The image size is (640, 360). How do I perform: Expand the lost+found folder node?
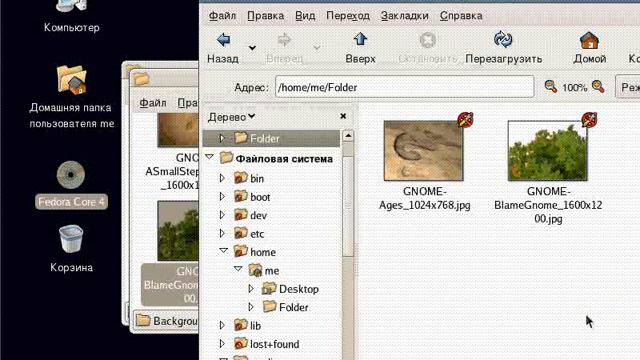point(222,344)
